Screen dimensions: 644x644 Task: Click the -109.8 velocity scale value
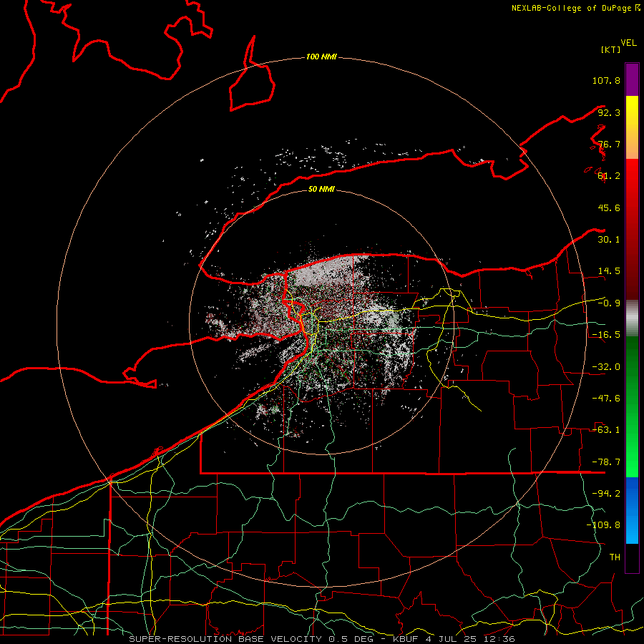tap(603, 525)
